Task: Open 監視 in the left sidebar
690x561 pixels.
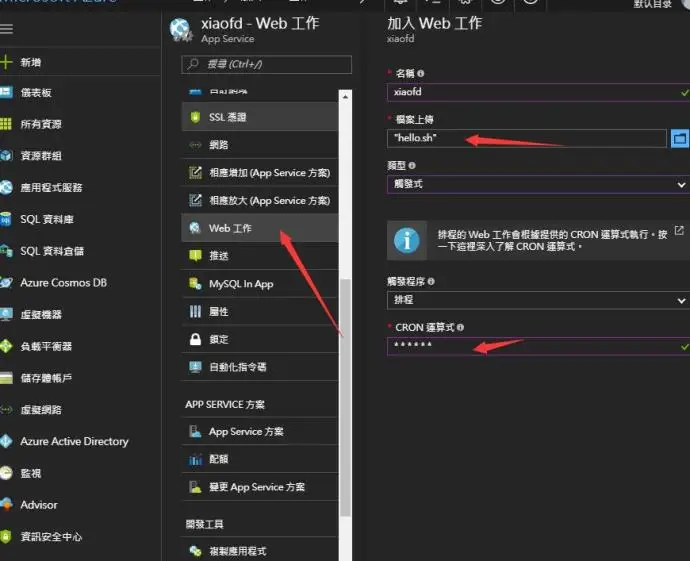Action: 31,473
